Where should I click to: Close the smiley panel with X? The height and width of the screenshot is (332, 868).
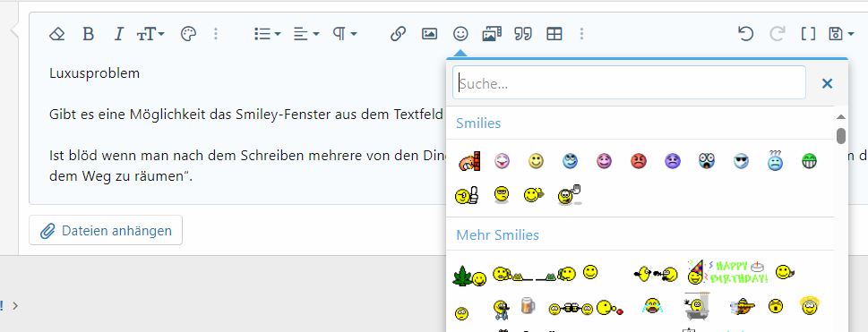827,83
